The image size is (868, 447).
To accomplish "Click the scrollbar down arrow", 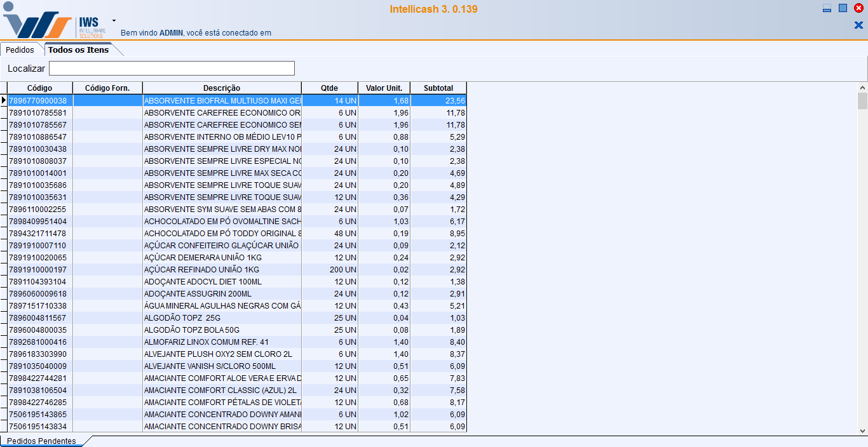I will (x=862, y=430).
